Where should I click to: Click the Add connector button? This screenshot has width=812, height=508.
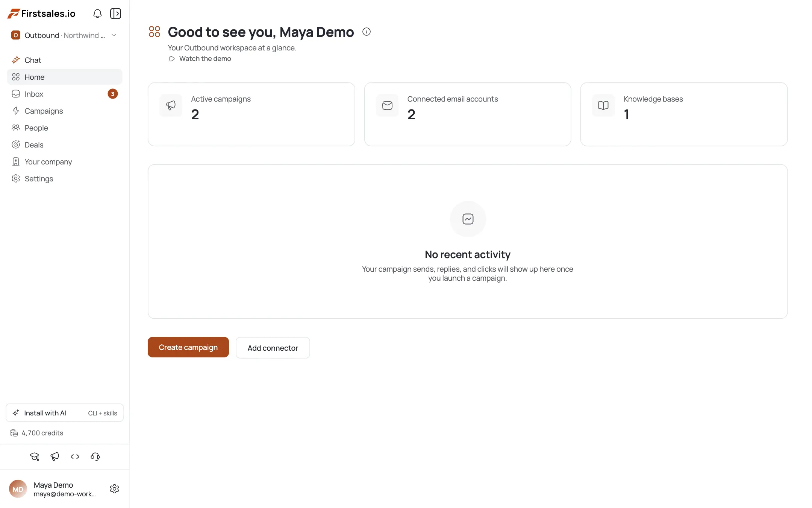[273, 348]
